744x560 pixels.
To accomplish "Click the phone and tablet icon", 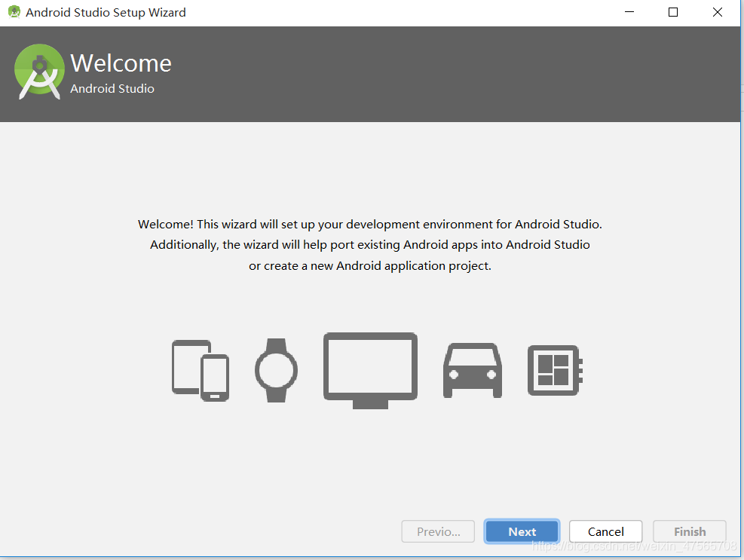I will tap(201, 371).
